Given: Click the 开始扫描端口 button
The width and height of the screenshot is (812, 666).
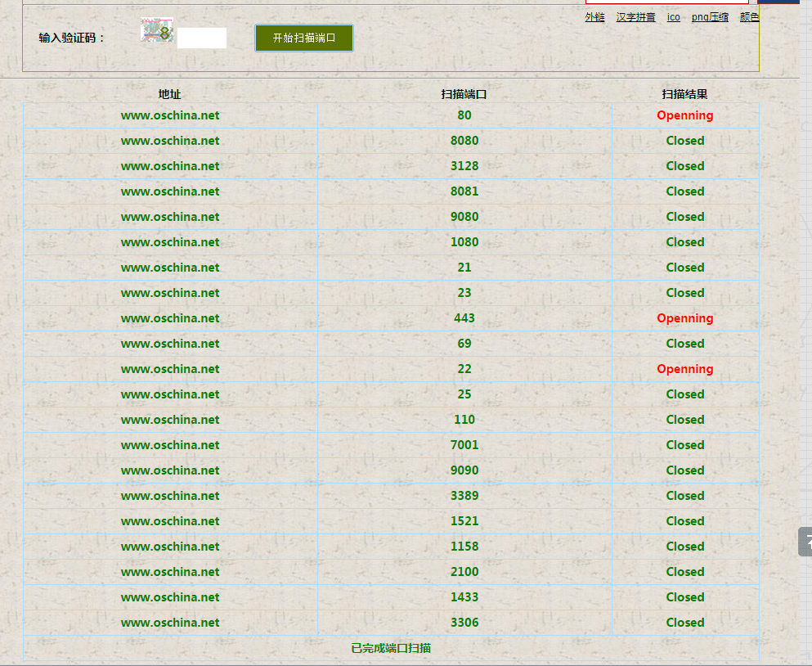Looking at the screenshot, I should pyautogui.click(x=304, y=38).
